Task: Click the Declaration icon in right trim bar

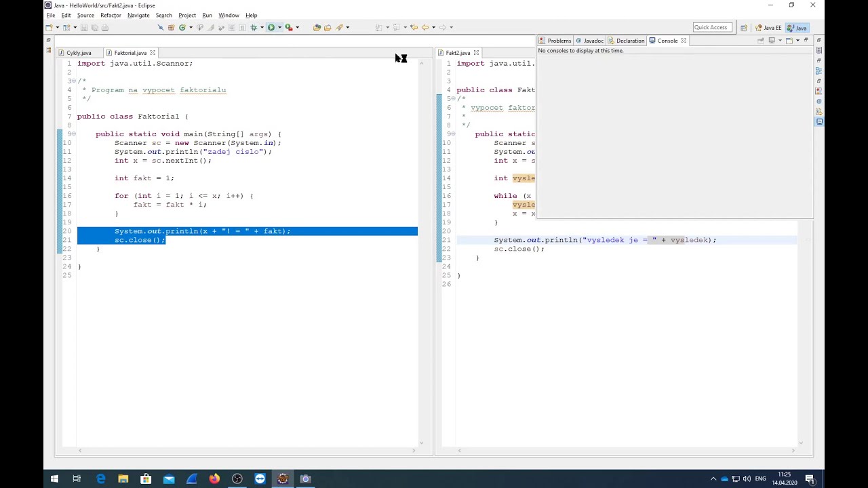Action: (819, 111)
